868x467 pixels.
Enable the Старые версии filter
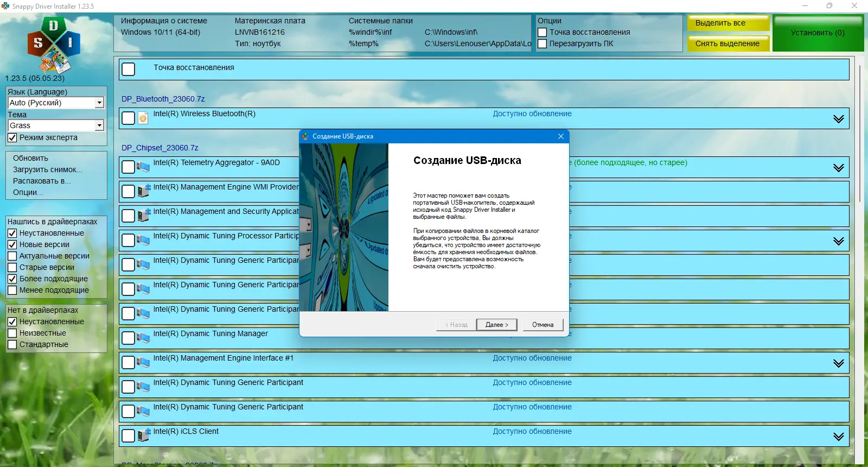point(12,268)
